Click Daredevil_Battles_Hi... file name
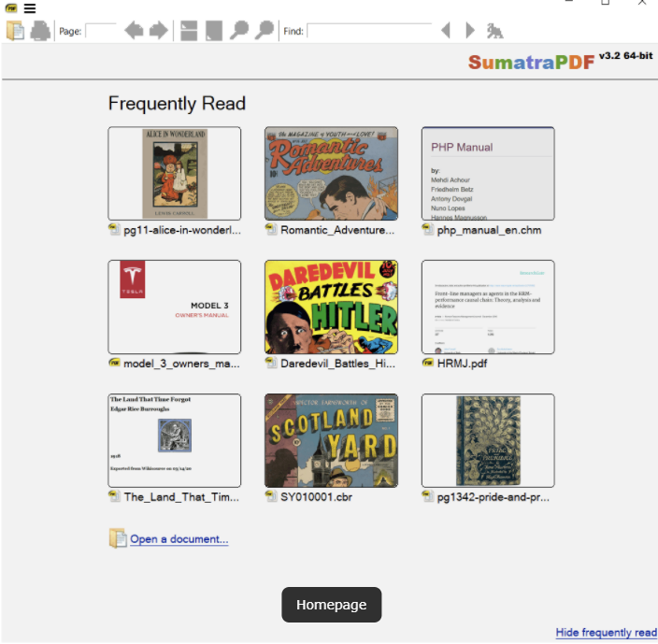Viewport: 658px width, 644px height. pyautogui.click(x=337, y=364)
